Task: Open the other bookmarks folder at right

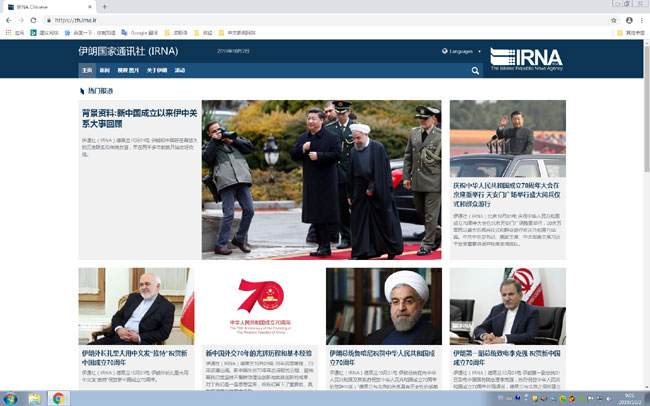Action: pyautogui.click(x=631, y=32)
